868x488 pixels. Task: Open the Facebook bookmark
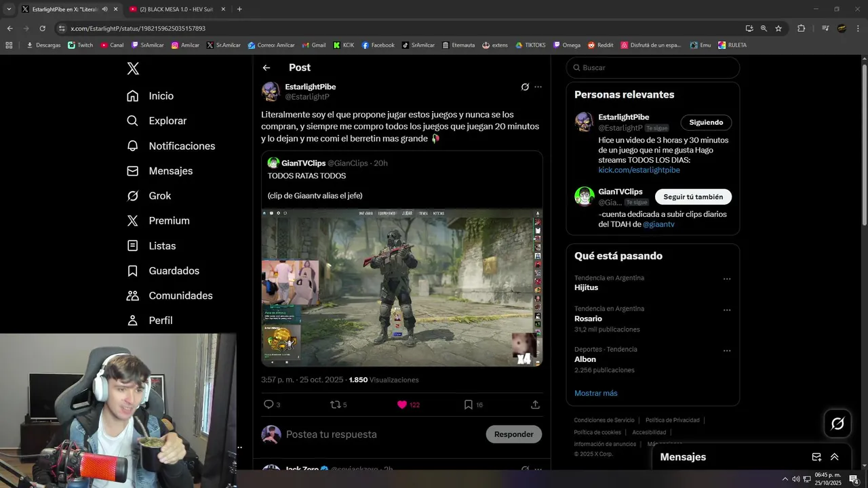coord(378,45)
